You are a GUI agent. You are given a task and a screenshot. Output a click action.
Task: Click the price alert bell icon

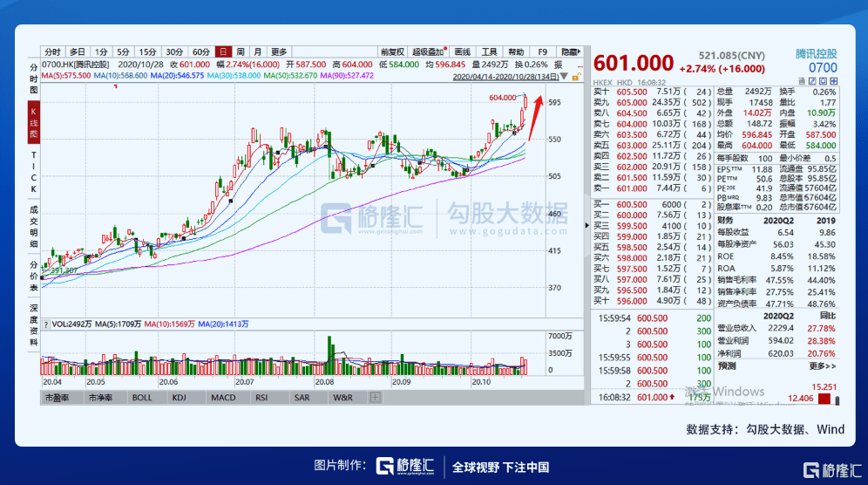tap(824, 81)
